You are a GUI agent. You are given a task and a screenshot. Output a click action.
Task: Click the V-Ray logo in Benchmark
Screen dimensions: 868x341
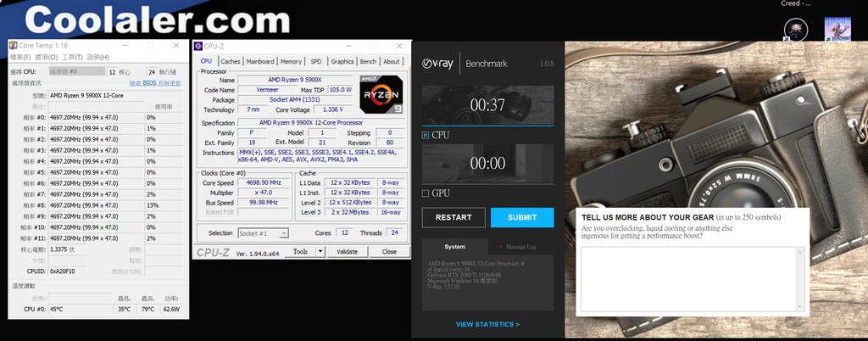pos(437,63)
